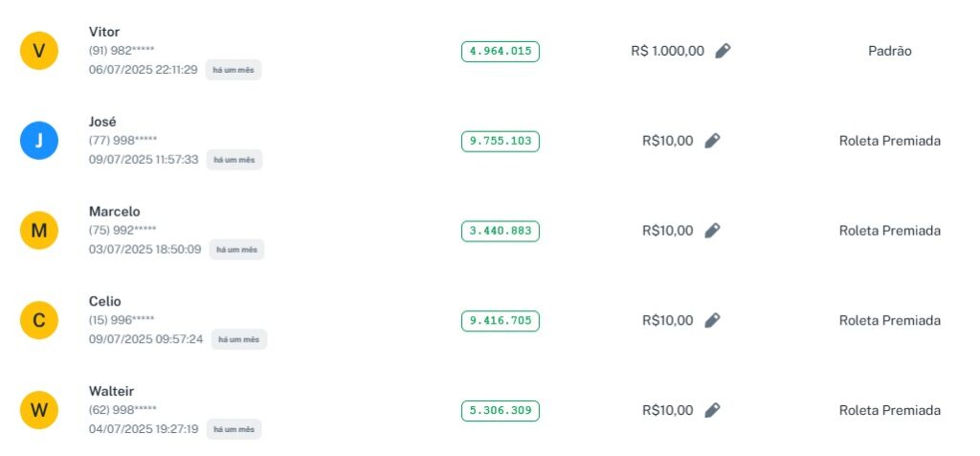Open Walteir's yellow W avatar

[39, 411]
